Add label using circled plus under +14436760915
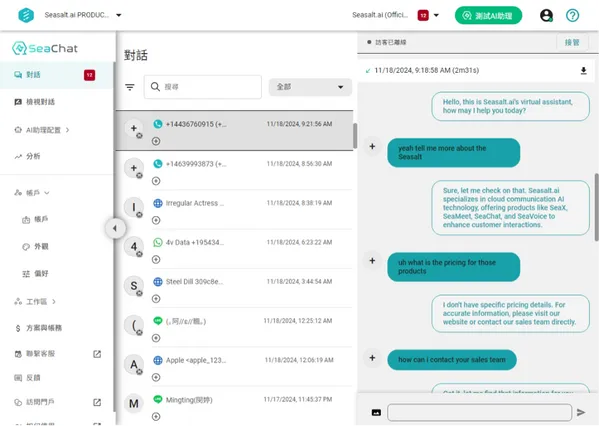 156,141
